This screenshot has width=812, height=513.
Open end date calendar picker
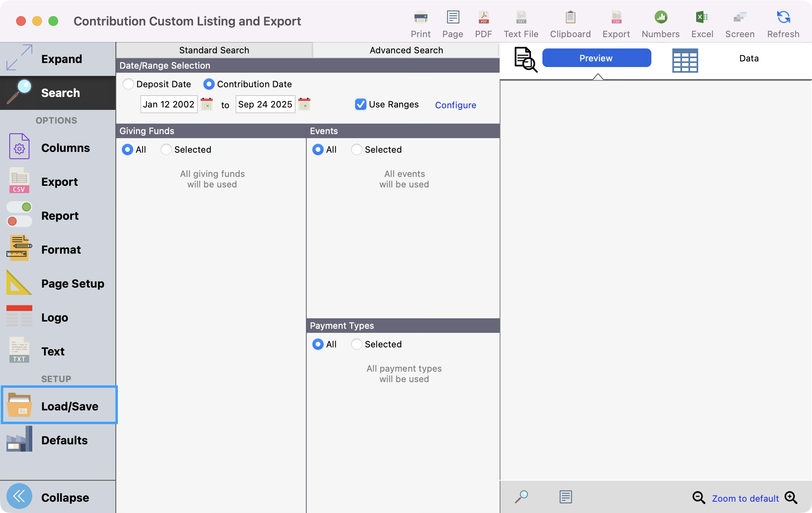point(304,104)
